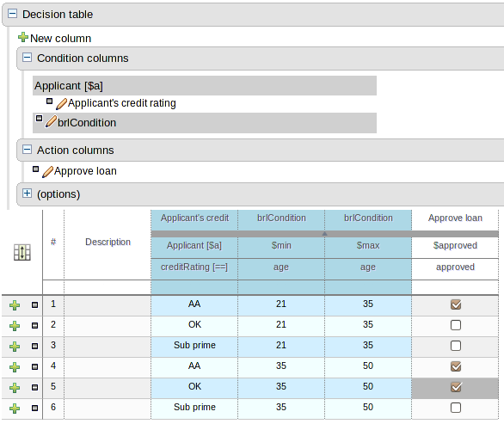
Task: Uncheck approved checkbox in row 5
Action: pos(456,387)
